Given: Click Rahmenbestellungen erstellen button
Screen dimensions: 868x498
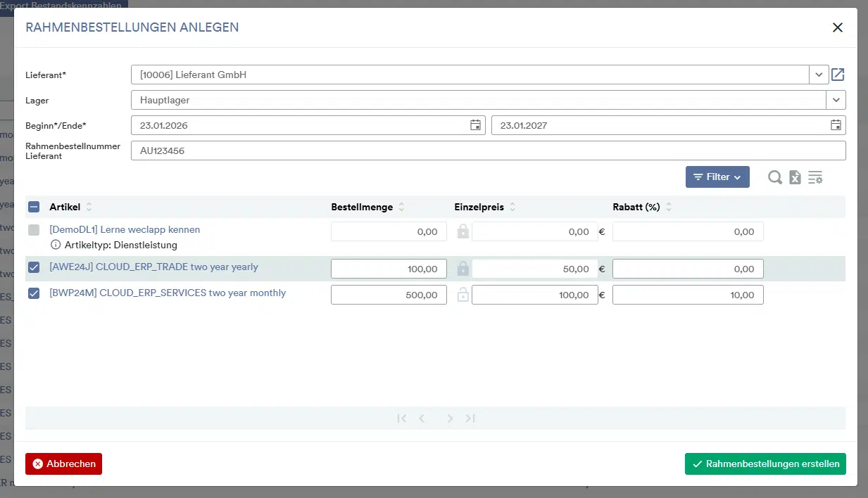Looking at the screenshot, I should [765, 464].
